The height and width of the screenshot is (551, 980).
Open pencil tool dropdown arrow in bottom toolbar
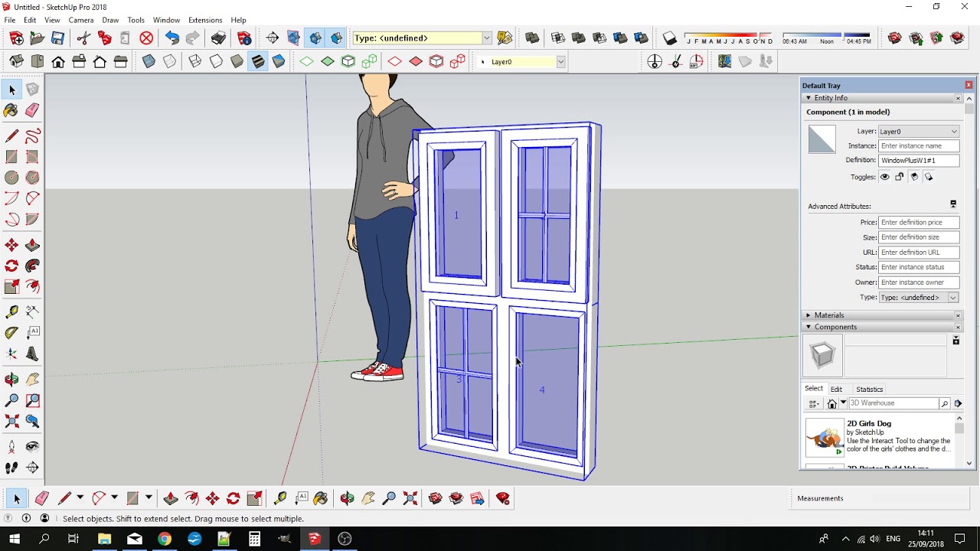[80, 498]
